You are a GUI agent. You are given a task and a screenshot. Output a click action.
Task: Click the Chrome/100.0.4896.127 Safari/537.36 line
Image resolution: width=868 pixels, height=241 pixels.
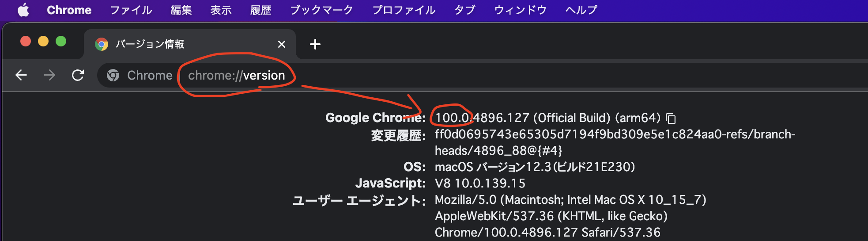point(547,233)
